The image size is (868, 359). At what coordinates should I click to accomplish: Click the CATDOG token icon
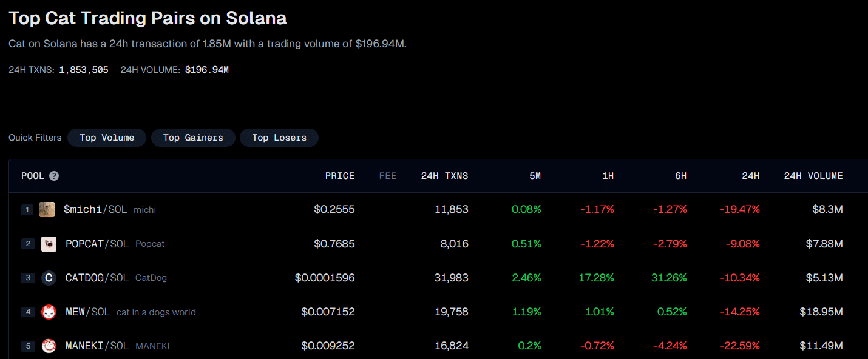click(x=49, y=278)
